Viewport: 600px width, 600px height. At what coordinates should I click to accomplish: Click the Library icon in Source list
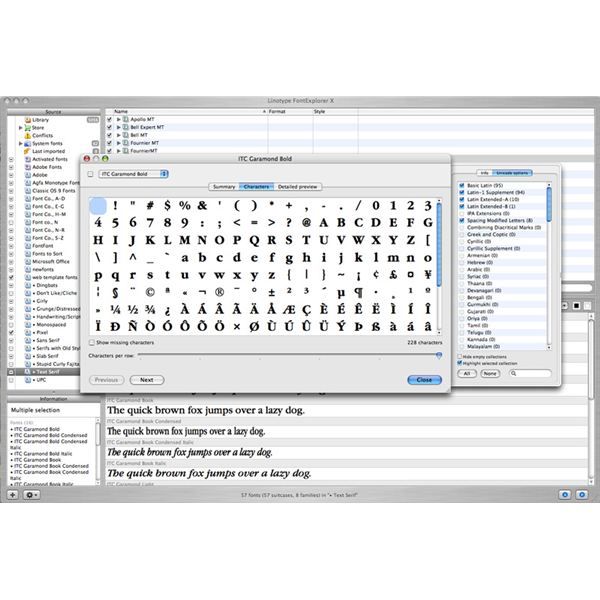point(28,120)
